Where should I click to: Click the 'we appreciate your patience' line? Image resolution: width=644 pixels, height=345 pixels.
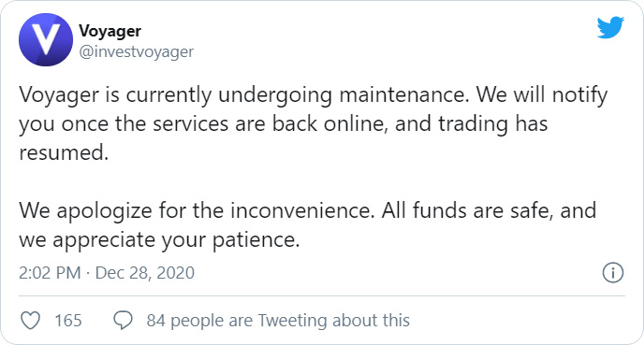159,240
